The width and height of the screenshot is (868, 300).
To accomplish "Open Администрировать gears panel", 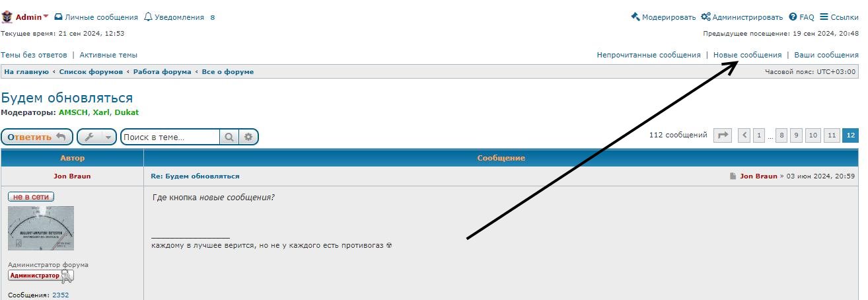I will (x=742, y=17).
